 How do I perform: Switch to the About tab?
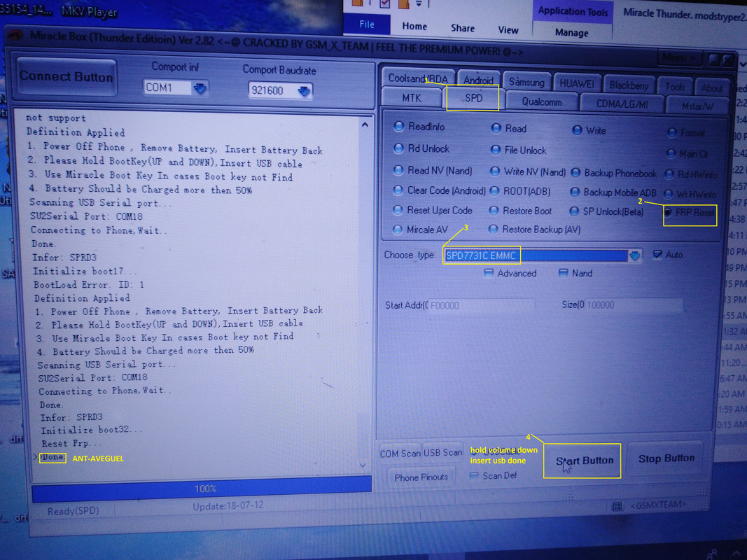(x=712, y=87)
